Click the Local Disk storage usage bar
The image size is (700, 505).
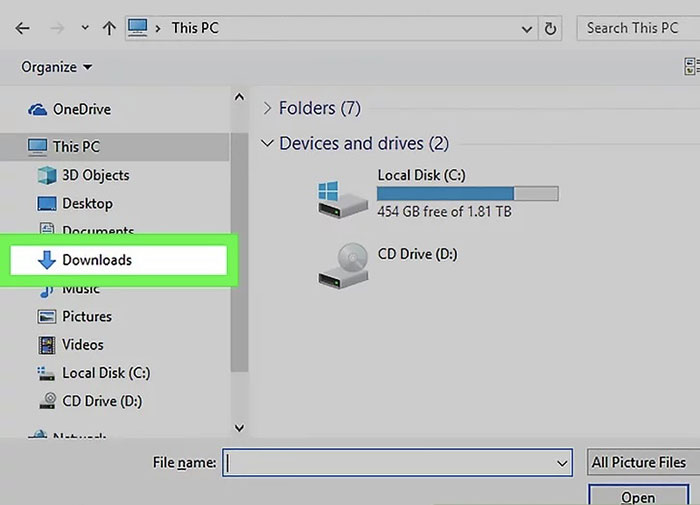467,194
